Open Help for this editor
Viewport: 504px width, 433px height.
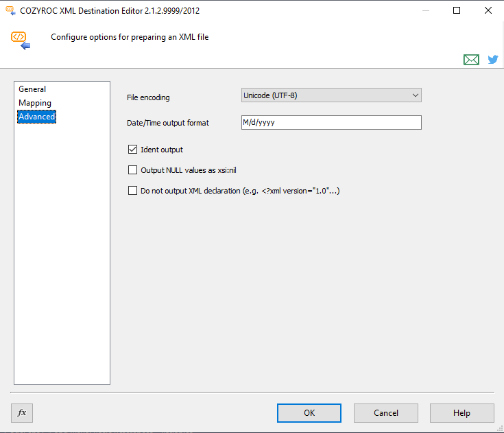point(462,413)
